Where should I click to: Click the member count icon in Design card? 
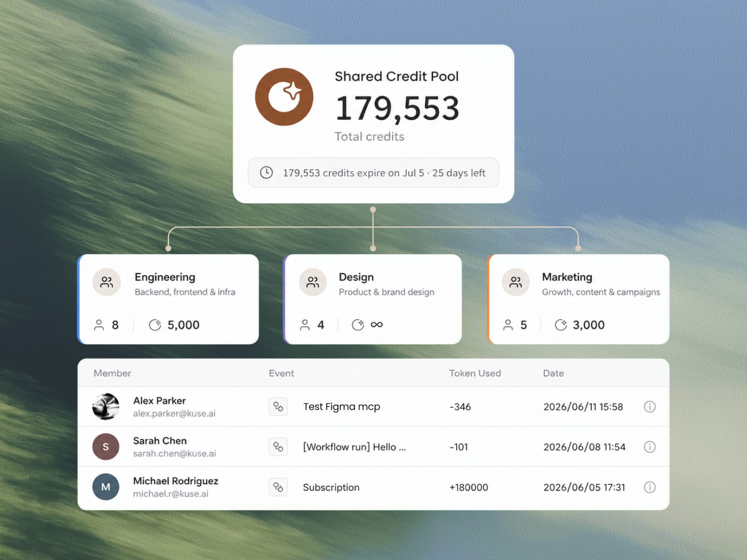click(305, 325)
